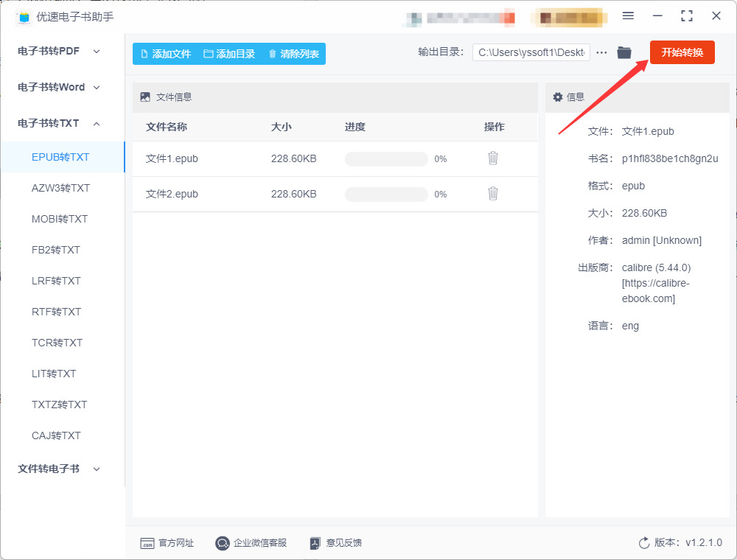
Task: Delete 文件2.epub using its trash icon
Action: [492, 194]
